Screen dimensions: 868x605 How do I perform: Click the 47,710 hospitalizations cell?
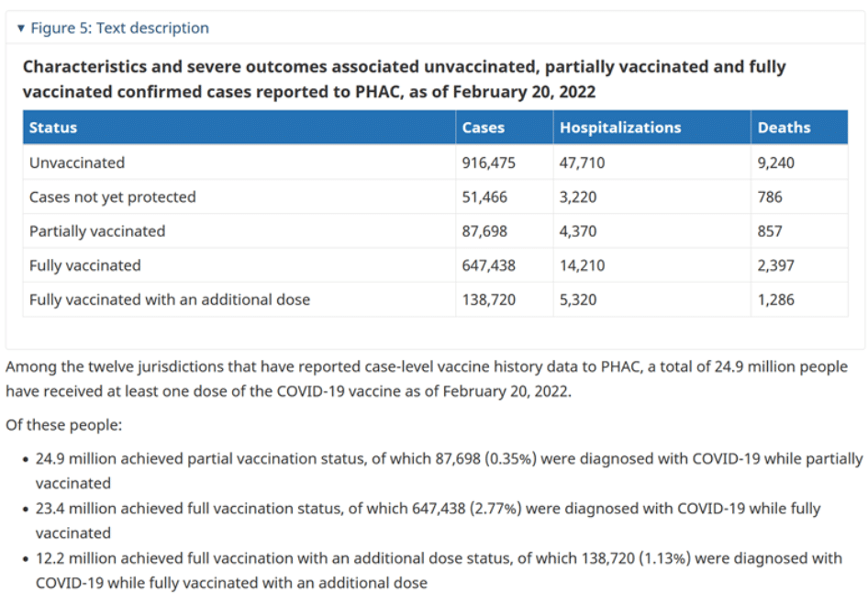click(582, 162)
